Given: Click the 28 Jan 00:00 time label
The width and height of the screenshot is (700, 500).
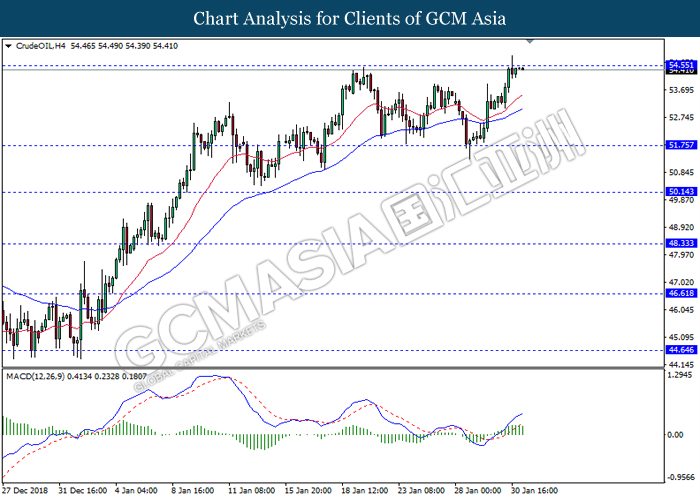Looking at the screenshot, I should [x=478, y=491].
